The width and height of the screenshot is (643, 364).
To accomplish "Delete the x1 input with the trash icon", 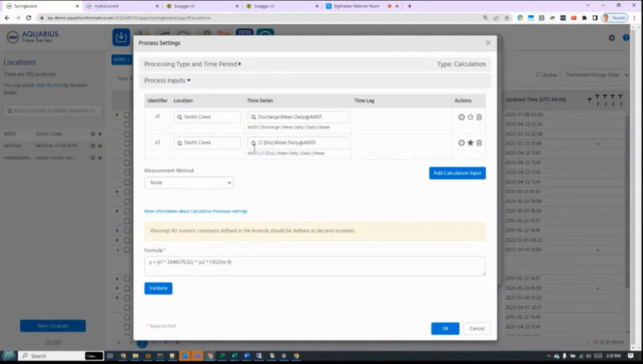I will [x=479, y=117].
